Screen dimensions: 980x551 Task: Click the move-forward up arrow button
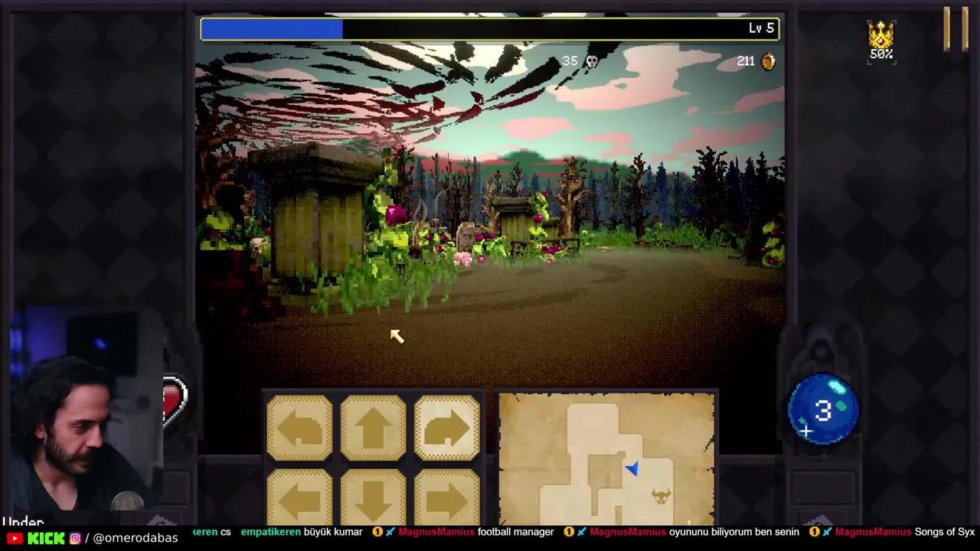[373, 428]
